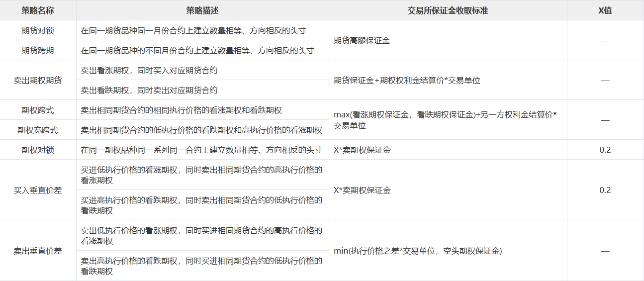644x281 pixels.
Task: Click the 策略描述 column header
Action: pos(202,10)
